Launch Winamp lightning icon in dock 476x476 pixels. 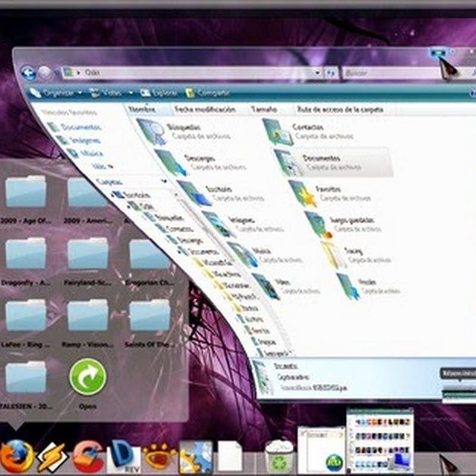[x=52, y=457]
